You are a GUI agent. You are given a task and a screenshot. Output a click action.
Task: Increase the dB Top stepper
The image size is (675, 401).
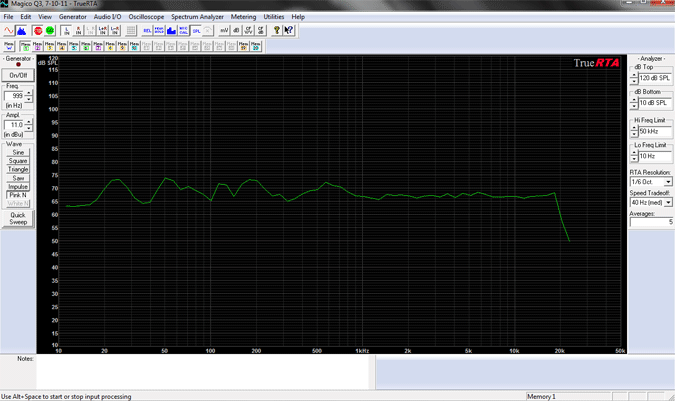634,76
